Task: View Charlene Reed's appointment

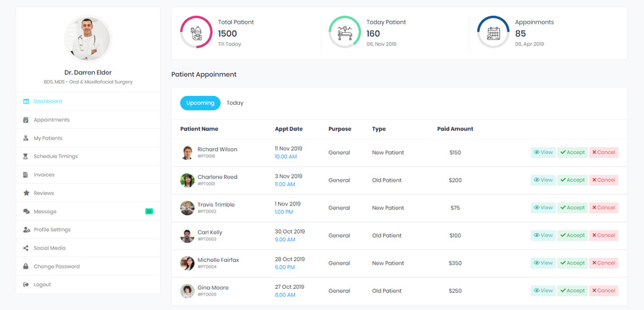Action: point(543,180)
